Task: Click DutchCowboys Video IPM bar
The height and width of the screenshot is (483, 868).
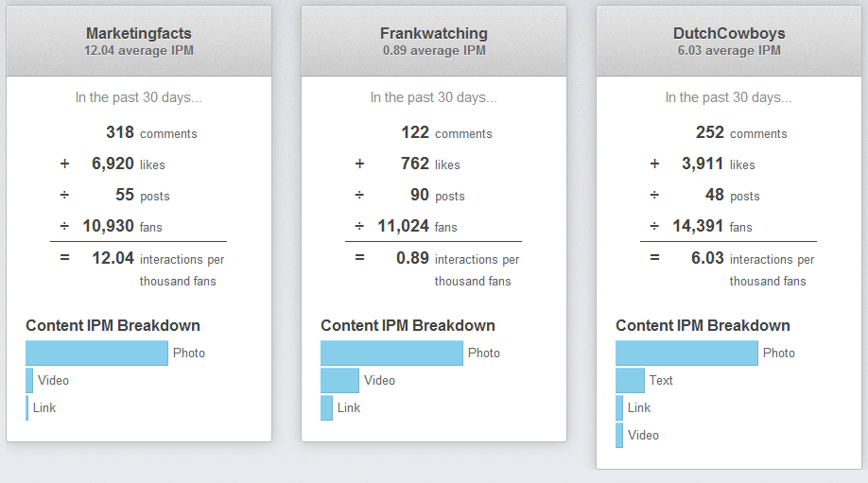Action: click(x=619, y=435)
